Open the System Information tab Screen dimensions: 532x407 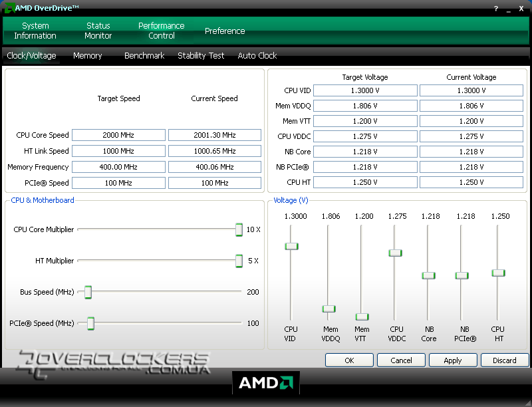(x=35, y=31)
